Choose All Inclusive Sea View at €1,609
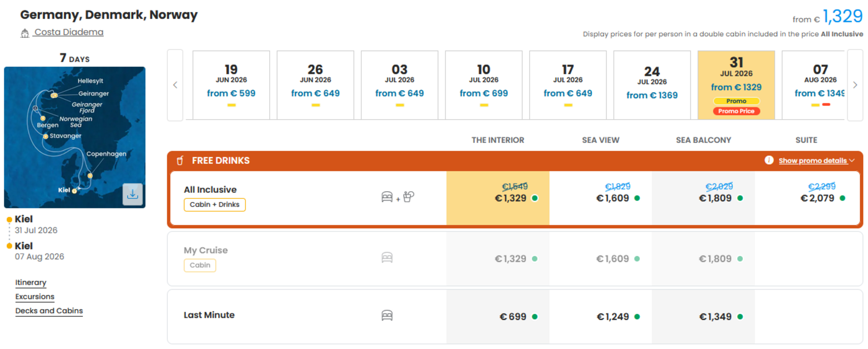 pyautogui.click(x=601, y=198)
